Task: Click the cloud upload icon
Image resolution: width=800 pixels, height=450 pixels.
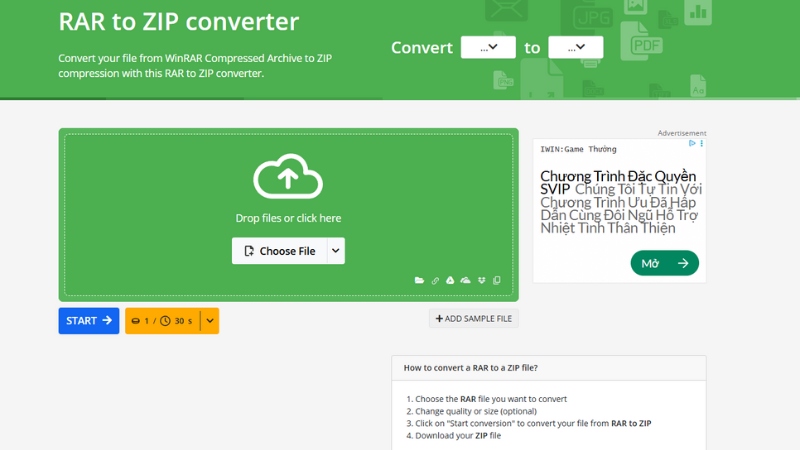Action: (x=288, y=177)
